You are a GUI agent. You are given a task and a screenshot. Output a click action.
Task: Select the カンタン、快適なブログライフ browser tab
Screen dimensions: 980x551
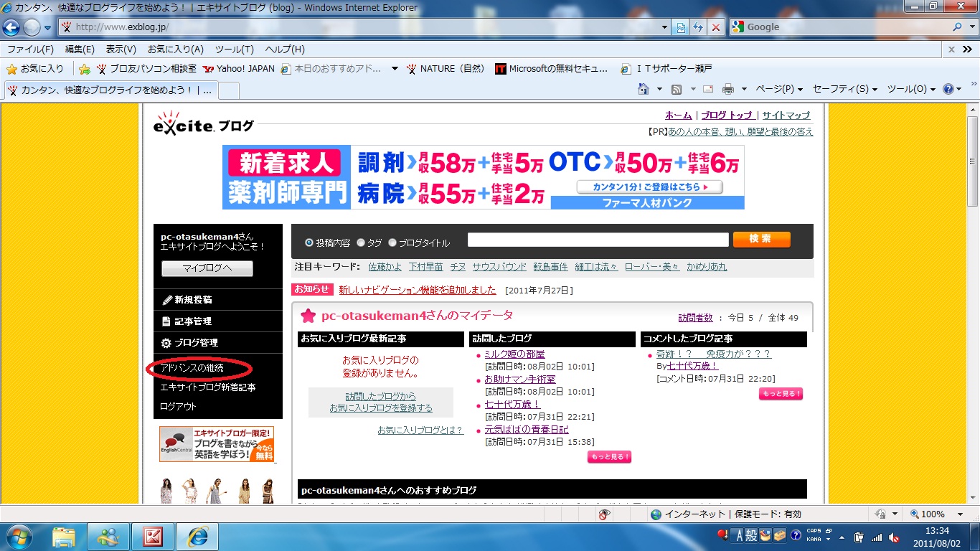[110, 90]
